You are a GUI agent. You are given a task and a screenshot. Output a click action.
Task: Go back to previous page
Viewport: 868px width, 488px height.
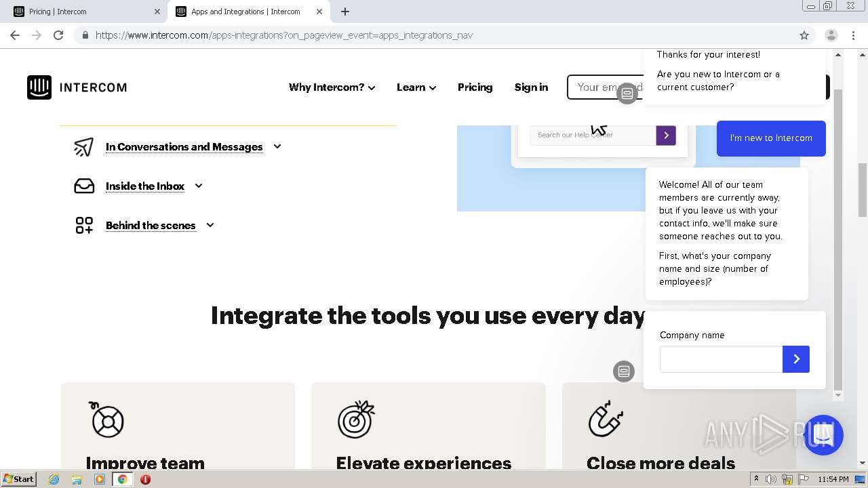click(15, 35)
